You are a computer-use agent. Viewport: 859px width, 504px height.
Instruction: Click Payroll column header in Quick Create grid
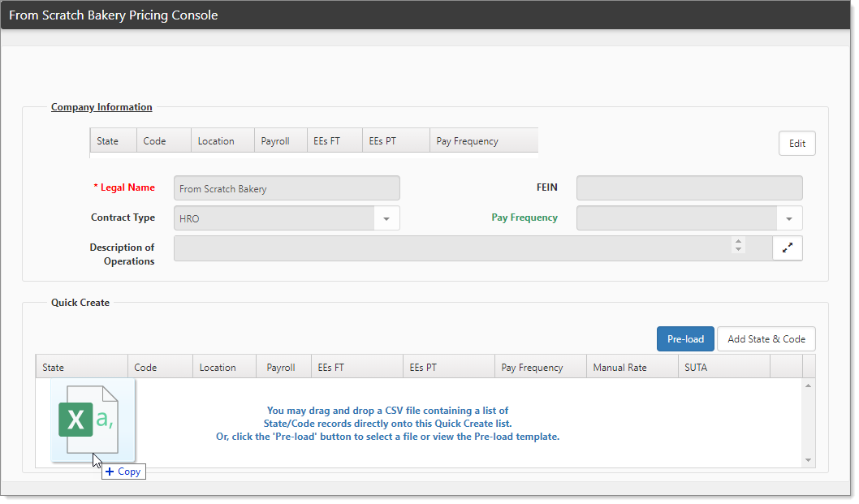point(280,368)
